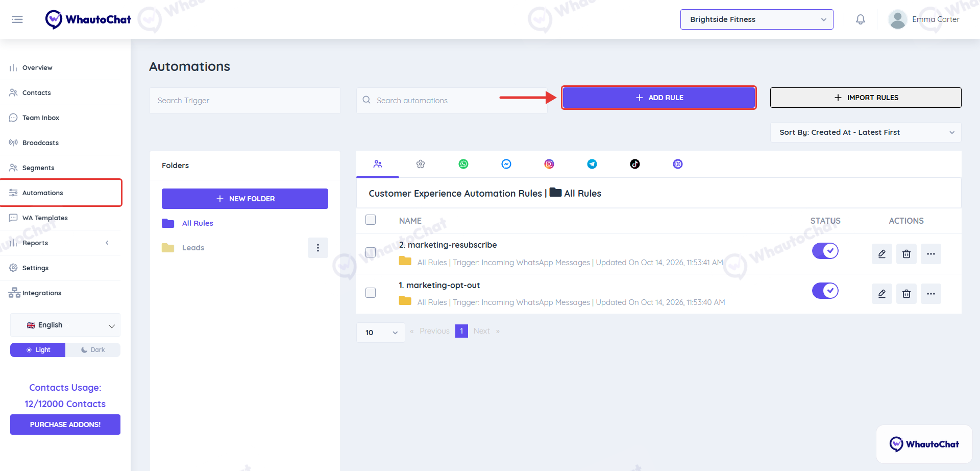Check the marketing-opt-out row checkbox

(371, 293)
